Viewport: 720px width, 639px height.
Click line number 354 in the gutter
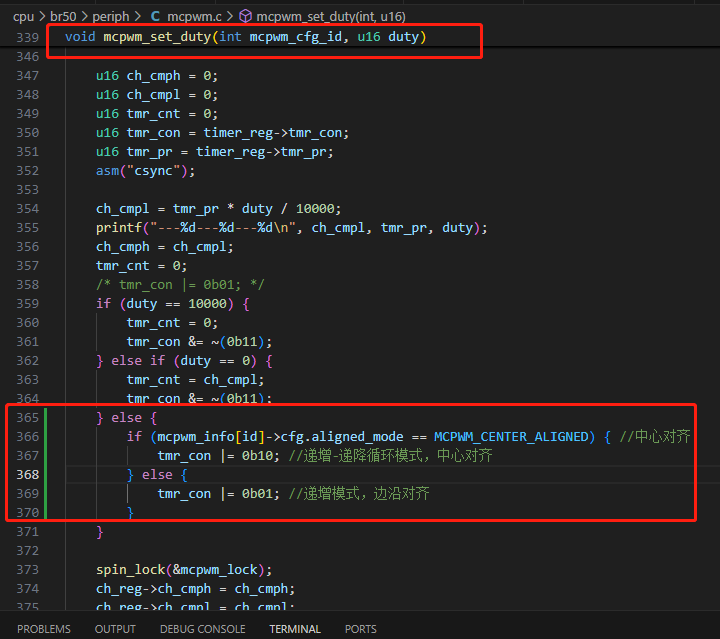click(28, 209)
